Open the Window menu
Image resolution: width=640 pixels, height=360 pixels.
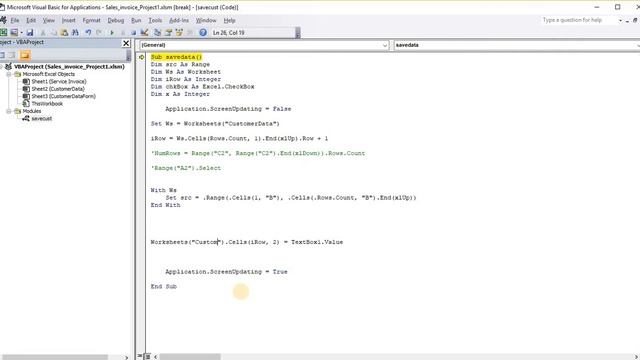pyautogui.click(x=206, y=20)
